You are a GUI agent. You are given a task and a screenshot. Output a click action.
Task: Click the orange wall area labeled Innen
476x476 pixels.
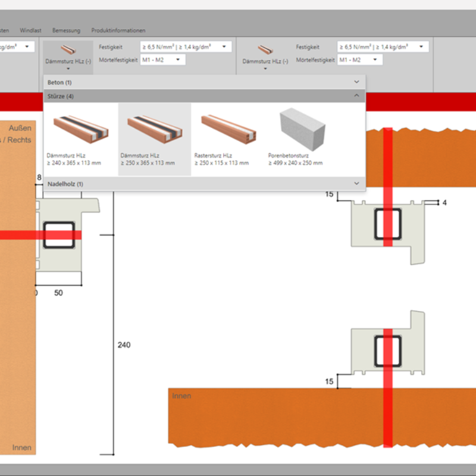268,416
